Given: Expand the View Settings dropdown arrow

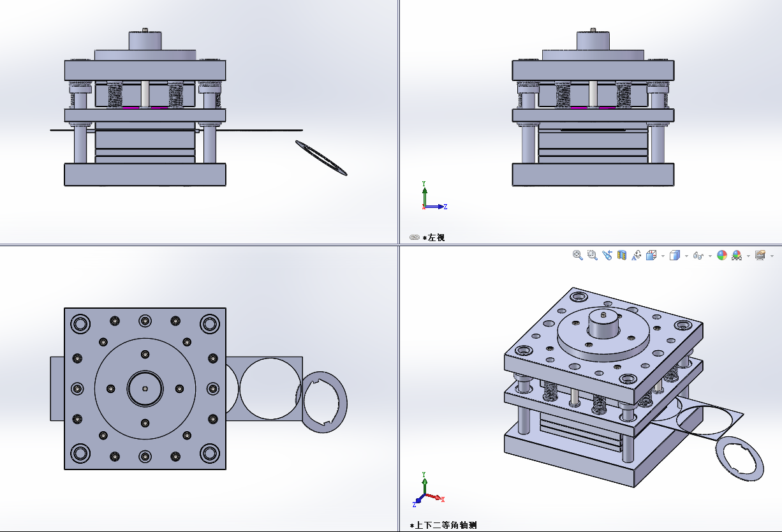Looking at the screenshot, I should 772,256.
